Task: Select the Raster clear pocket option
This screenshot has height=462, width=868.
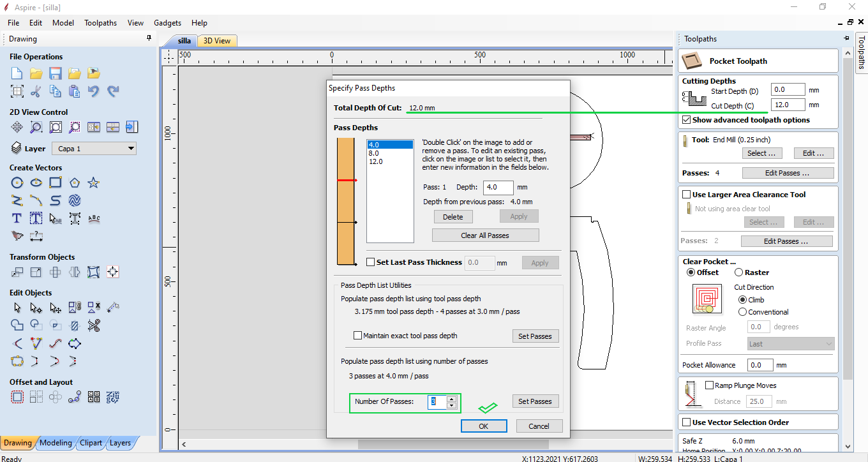Action: click(738, 272)
